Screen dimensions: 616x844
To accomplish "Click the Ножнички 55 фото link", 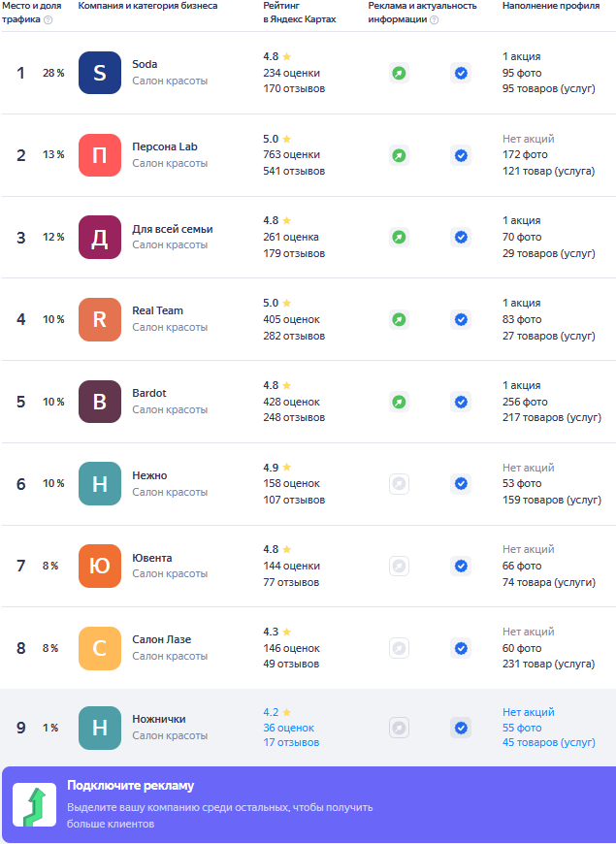I will 522,728.
